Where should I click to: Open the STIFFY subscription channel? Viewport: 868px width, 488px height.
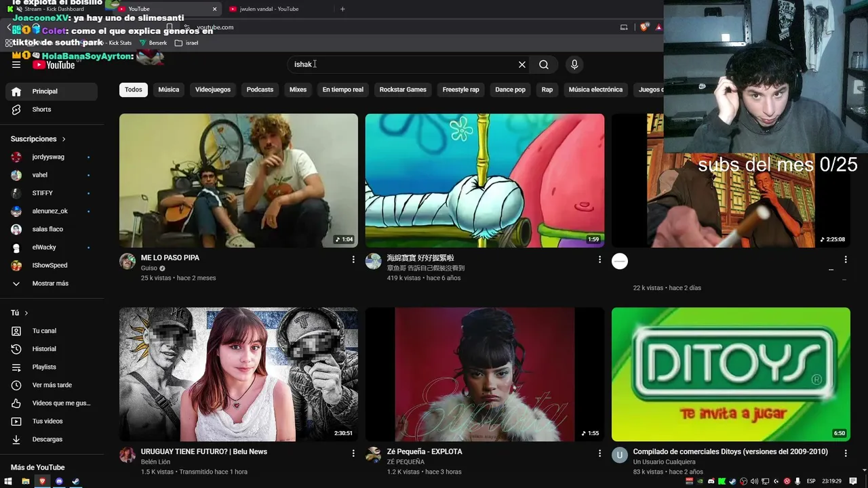pos(52,193)
